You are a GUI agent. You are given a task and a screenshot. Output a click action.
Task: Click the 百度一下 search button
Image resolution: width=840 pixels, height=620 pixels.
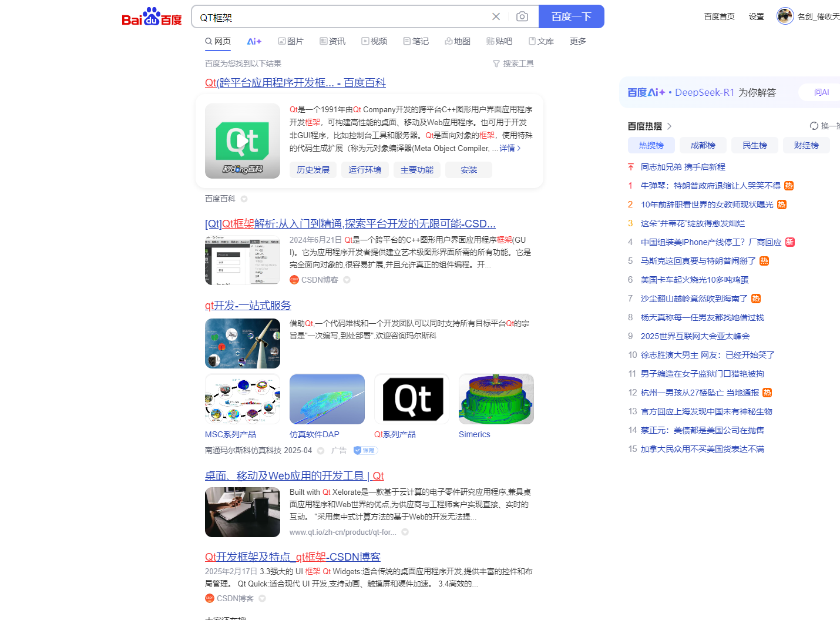pos(571,16)
